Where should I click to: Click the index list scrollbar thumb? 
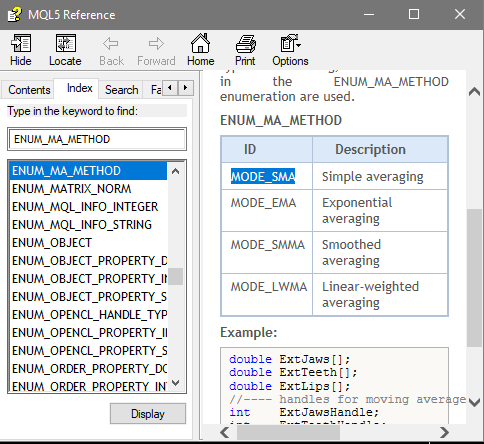[176, 276]
